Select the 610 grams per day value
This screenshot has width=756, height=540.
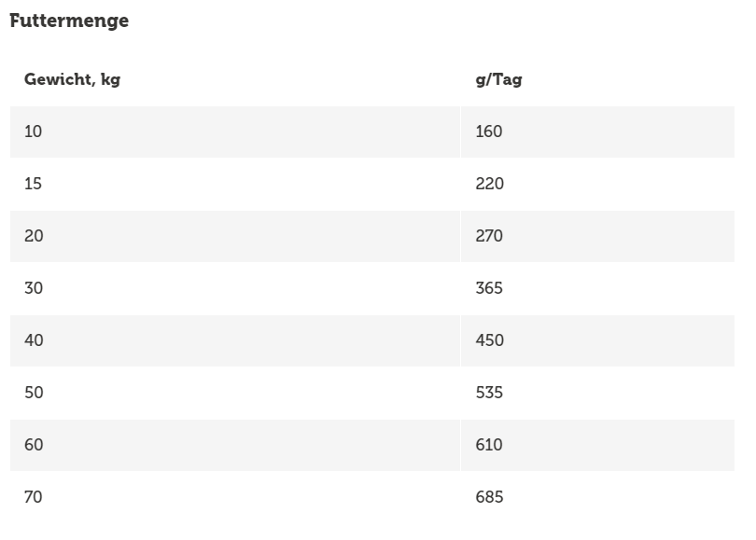click(489, 445)
